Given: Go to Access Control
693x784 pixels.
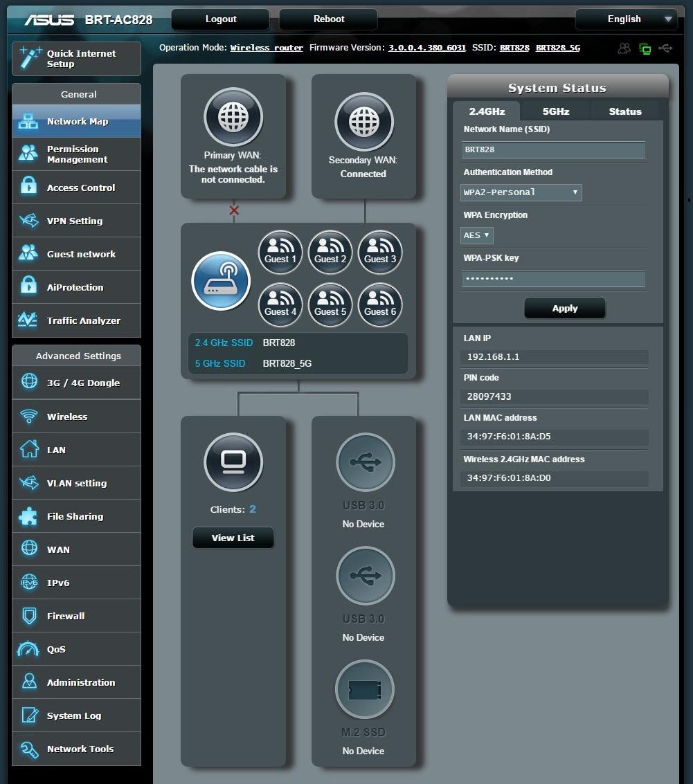Looking at the screenshot, I should 77,188.
